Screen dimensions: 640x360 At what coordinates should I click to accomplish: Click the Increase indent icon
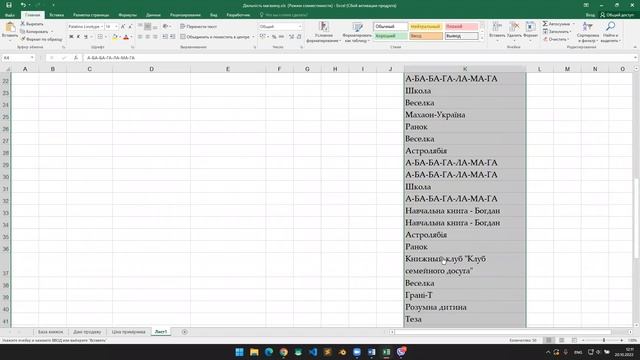173,37
